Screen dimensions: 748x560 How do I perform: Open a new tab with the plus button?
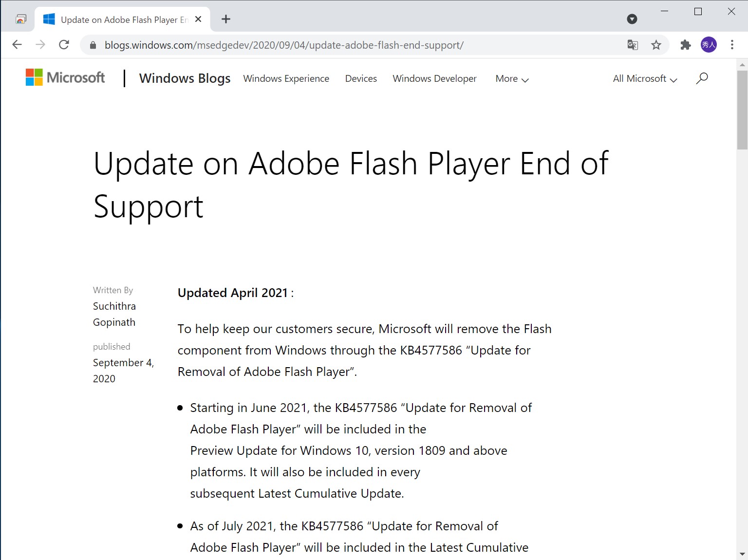coord(226,19)
